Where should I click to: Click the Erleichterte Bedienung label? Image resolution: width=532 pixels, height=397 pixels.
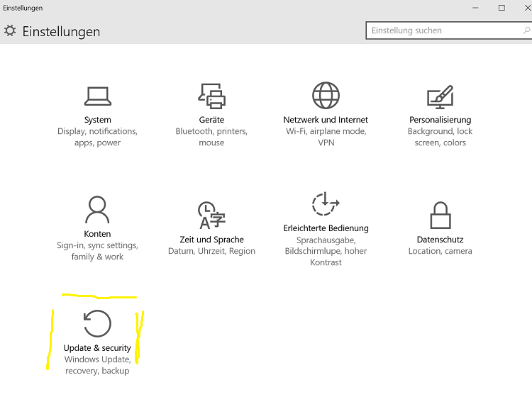(326, 228)
